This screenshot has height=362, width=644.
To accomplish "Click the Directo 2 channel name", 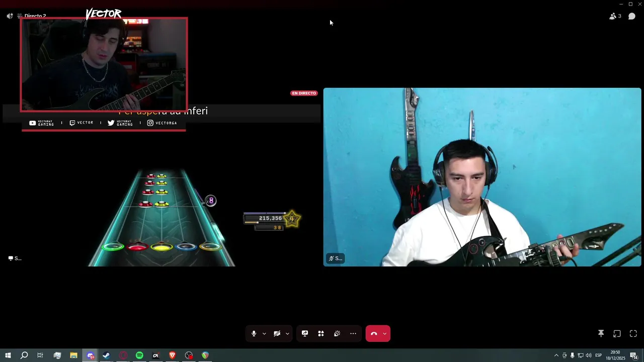I will point(35,16).
